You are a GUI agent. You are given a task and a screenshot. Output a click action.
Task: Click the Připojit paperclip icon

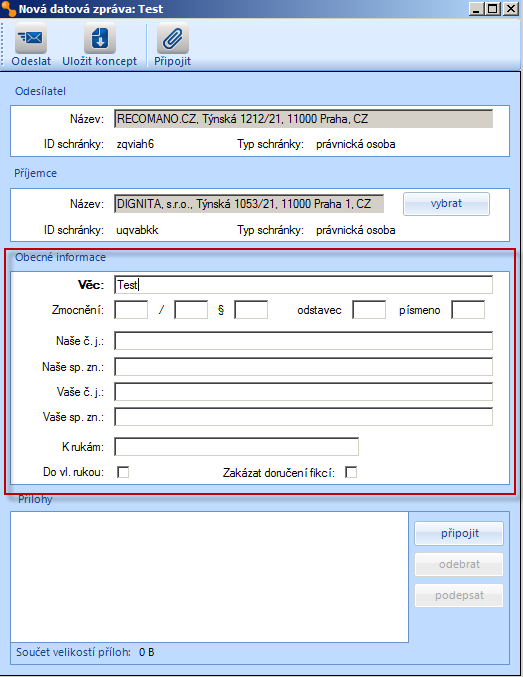[x=172, y=38]
